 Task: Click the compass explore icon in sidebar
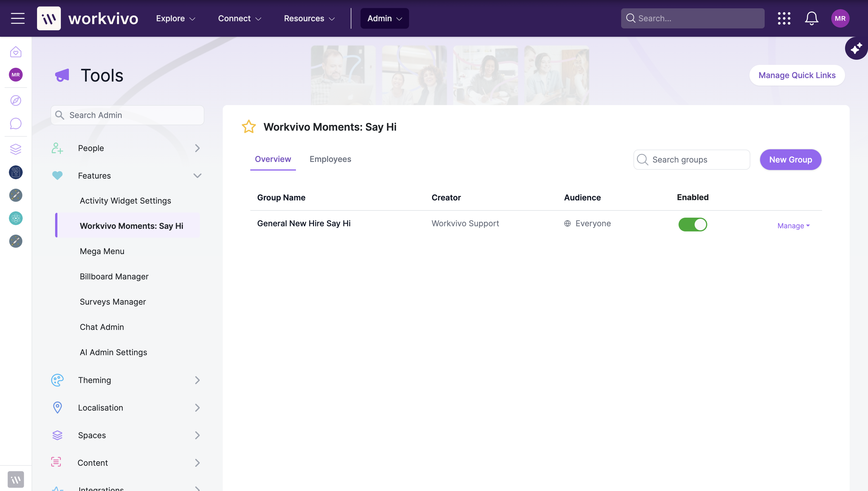pos(15,100)
